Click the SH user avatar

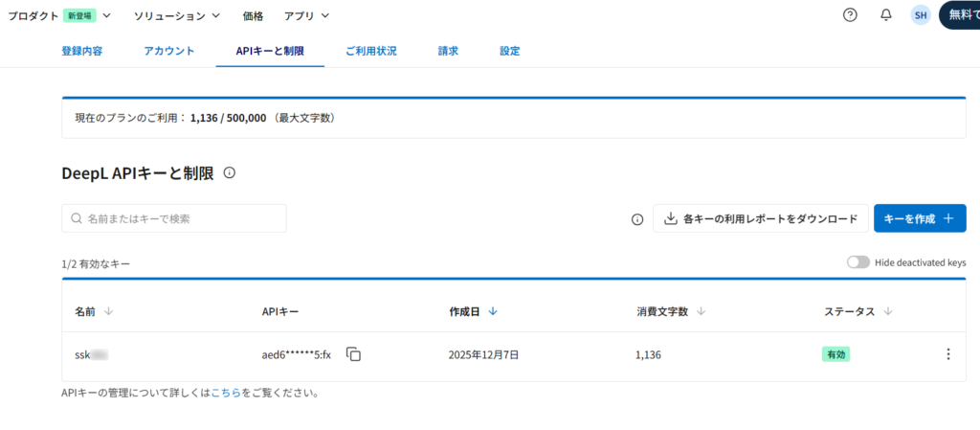click(920, 15)
